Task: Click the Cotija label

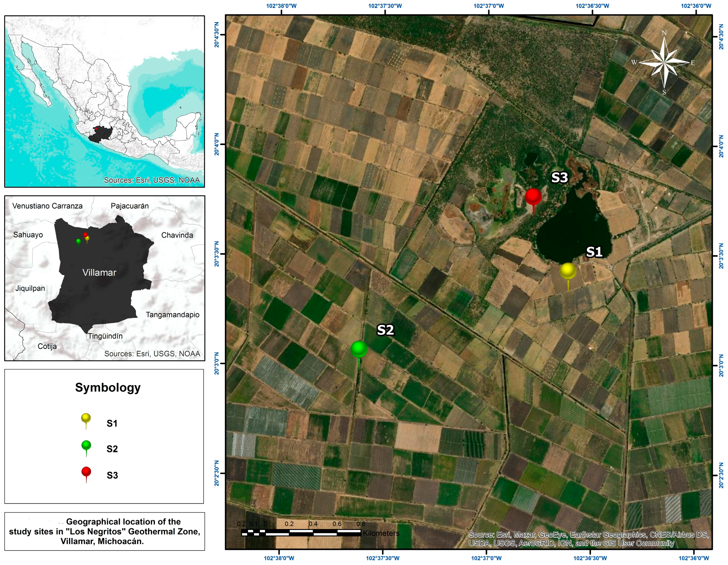Action: click(47, 346)
